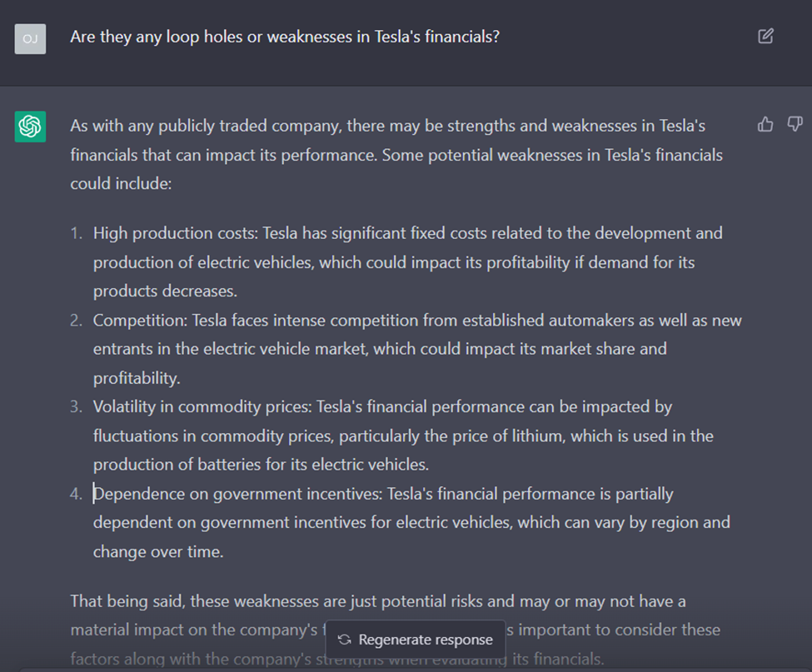812x672 pixels.
Task: Click the OJ user avatar
Action: coord(30,38)
